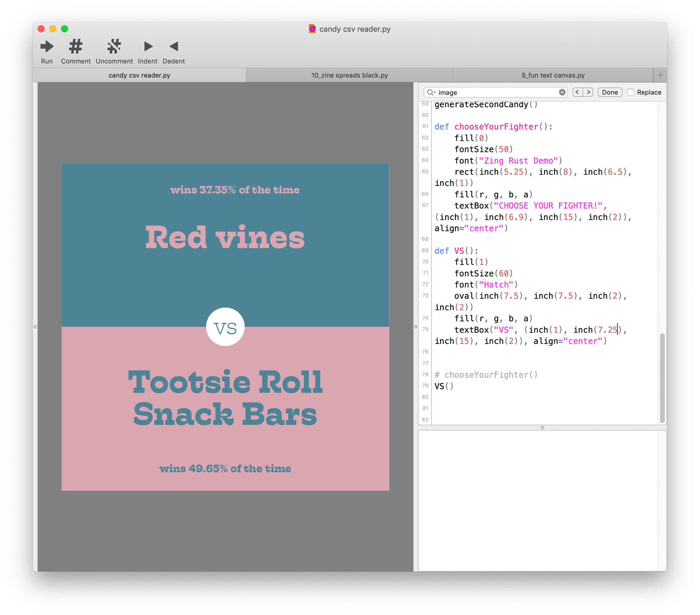
Task: Click the Comment hash icon
Action: coord(75,47)
